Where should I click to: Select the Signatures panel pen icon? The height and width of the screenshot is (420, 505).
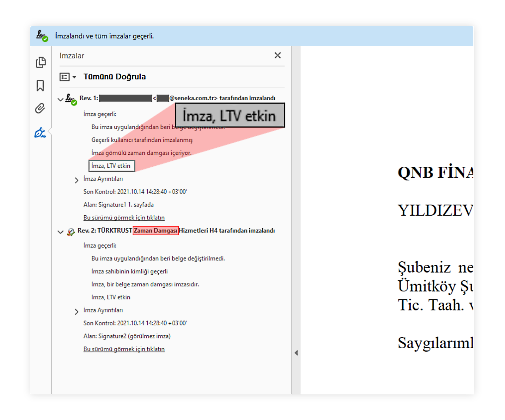click(40, 133)
